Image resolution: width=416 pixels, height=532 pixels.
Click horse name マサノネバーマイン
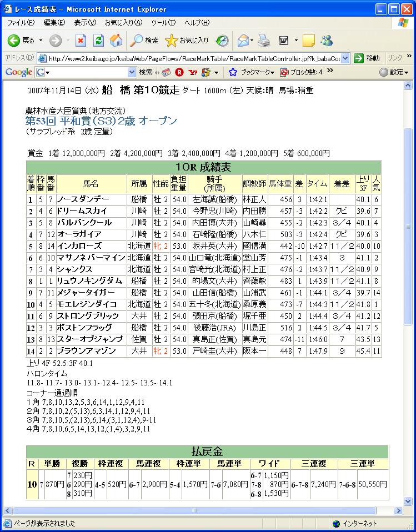click(91, 258)
